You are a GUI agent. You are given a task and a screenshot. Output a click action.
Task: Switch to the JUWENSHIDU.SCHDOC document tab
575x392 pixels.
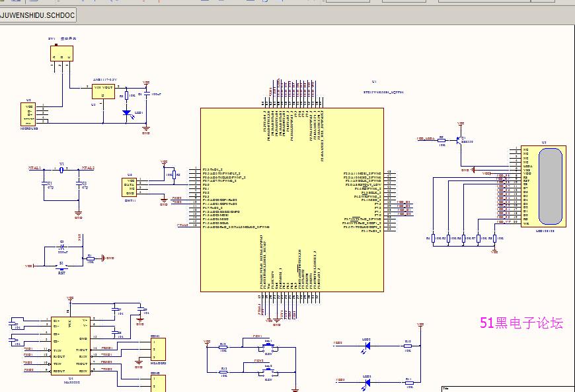pyautogui.click(x=38, y=15)
